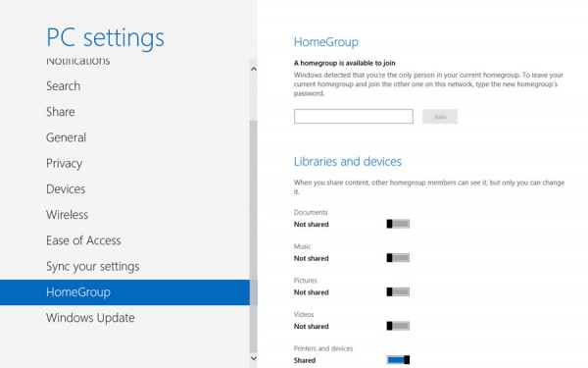Click the HomeGroup heading in right pane
This screenshot has width=588, height=368.
point(326,42)
